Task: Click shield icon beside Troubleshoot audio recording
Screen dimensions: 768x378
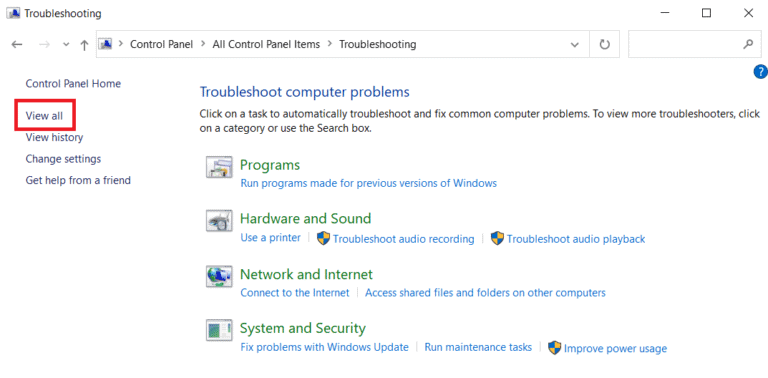Action: [x=323, y=238]
